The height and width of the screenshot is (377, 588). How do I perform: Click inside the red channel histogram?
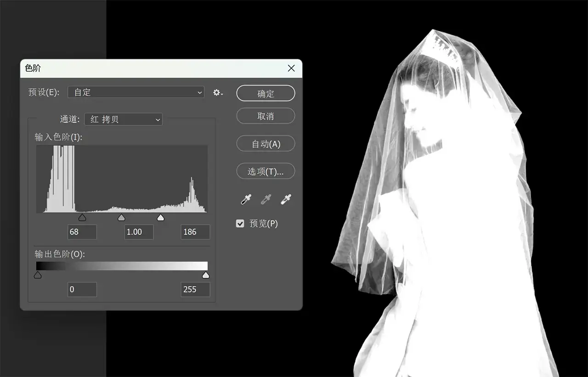pos(122,179)
